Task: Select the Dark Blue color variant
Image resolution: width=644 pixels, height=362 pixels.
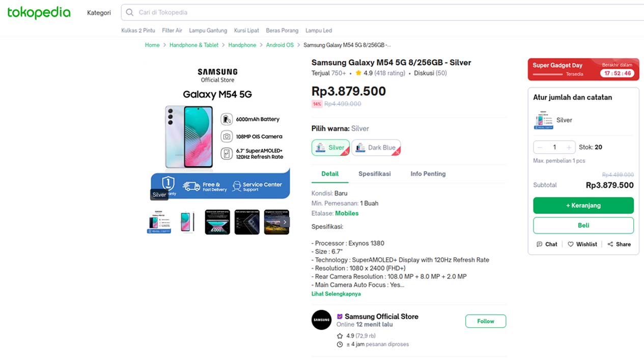Action: coord(376,148)
